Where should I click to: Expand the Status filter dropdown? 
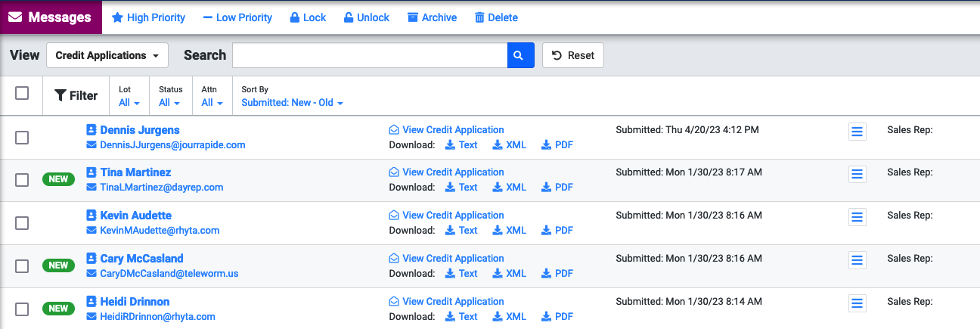pyautogui.click(x=170, y=103)
